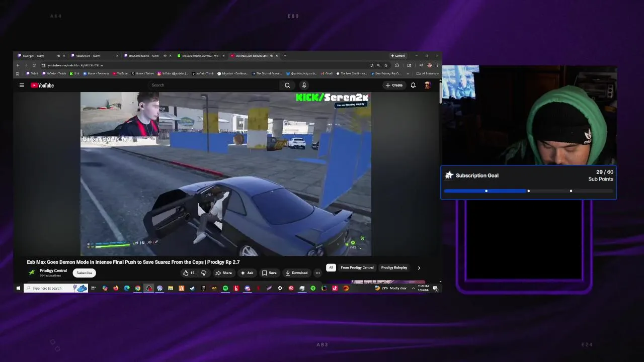Click the YouTube logo
The image size is (644, 362).
point(42,85)
